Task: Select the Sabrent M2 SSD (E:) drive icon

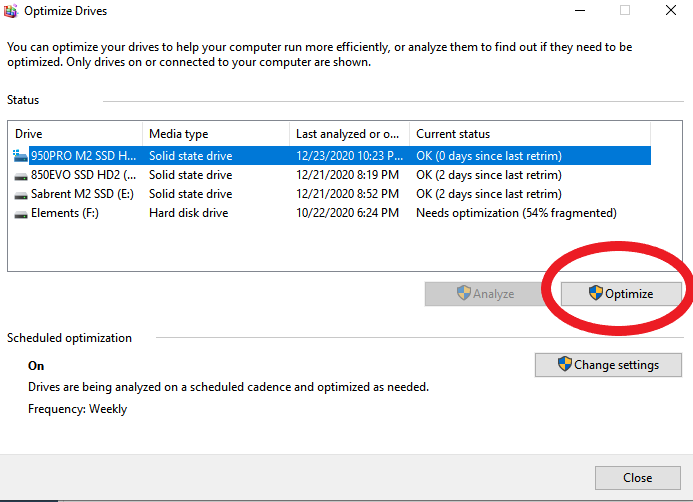Action: point(21,195)
